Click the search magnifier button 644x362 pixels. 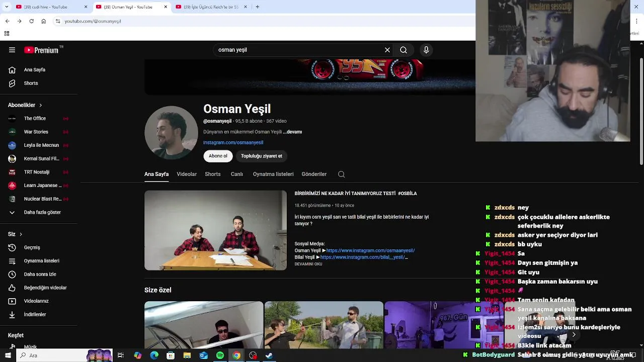click(x=404, y=50)
